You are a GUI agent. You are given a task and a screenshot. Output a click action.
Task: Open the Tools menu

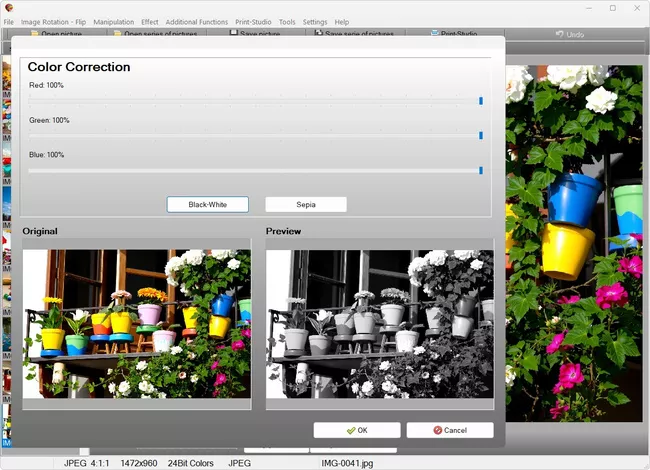pyautogui.click(x=287, y=22)
